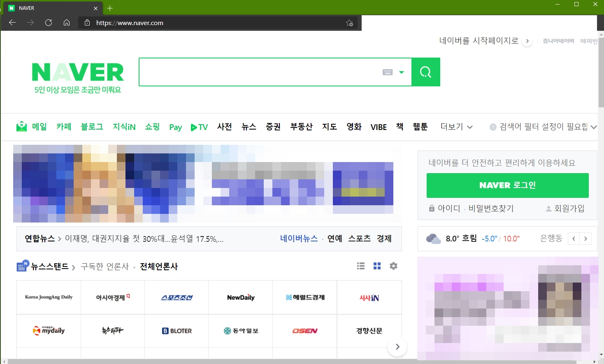This screenshot has height=364, width=604.
Task: Click the 연합뉴스 headline source link
Action: (x=40, y=239)
